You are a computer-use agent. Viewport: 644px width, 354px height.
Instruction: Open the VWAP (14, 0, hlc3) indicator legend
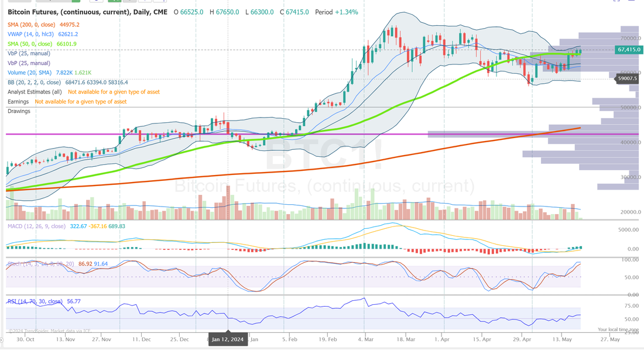point(31,34)
